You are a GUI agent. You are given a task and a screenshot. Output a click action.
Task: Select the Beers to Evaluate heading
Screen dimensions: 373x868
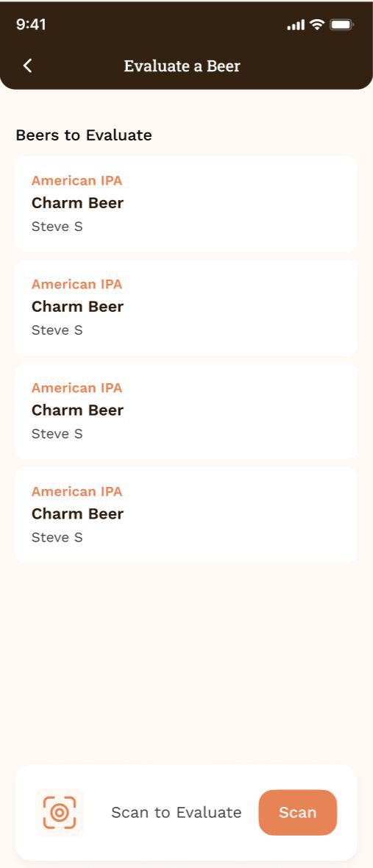(84, 135)
